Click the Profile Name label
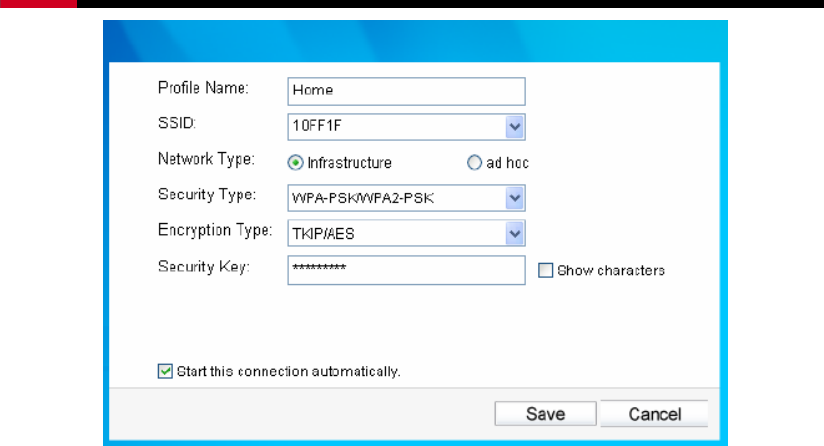The image size is (824, 446). click(203, 88)
